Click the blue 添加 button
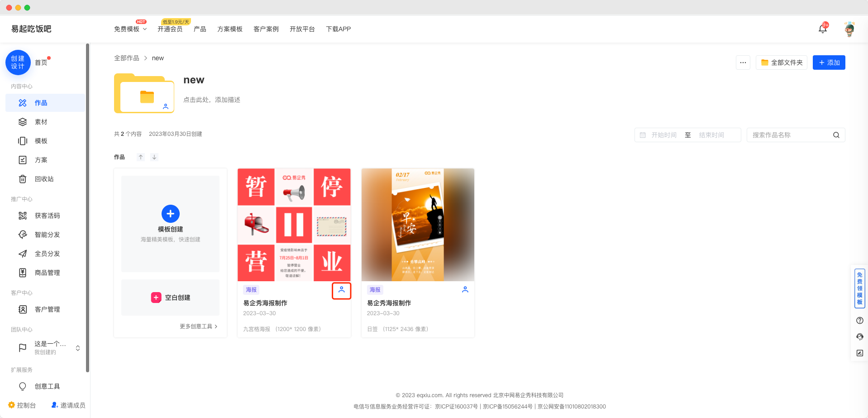This screenshot has height=418, width=868. (x=829, y=62)
